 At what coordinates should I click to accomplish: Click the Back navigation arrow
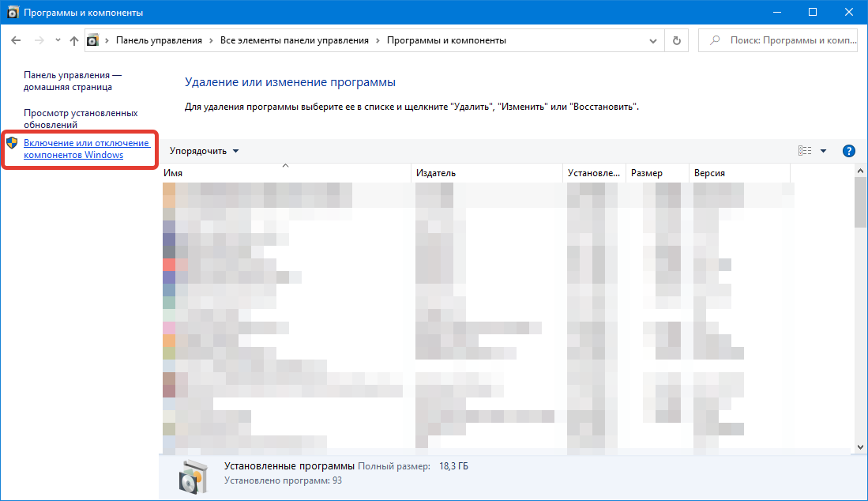coord(16,40)
